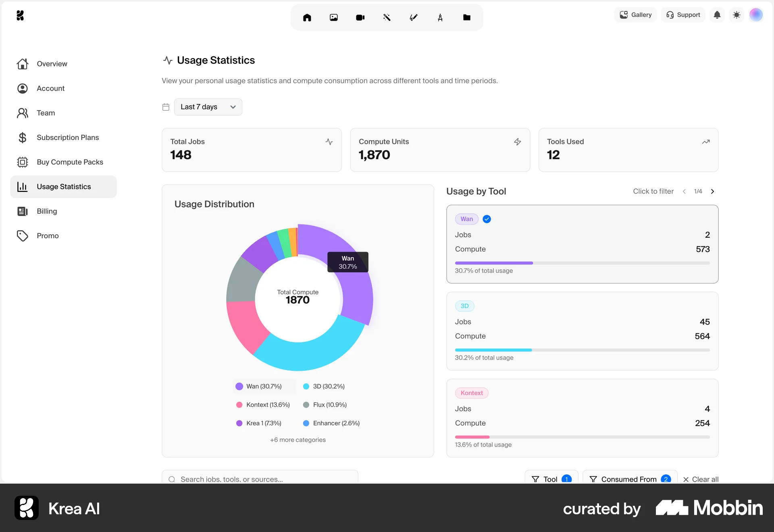Open the user avatar profile circle
Screen dimensions: 774x532
tap(756, 15)
